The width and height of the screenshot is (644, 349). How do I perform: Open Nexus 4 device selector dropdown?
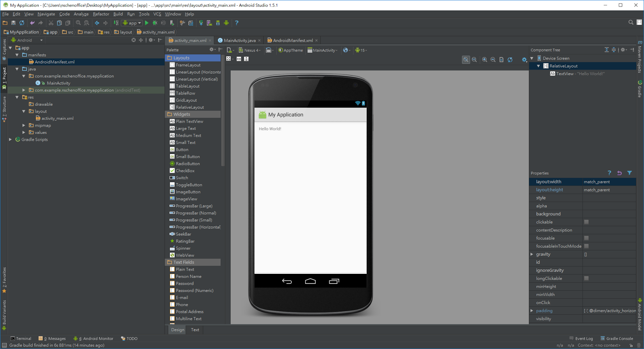pyautogui.click(x=250, y=50)
